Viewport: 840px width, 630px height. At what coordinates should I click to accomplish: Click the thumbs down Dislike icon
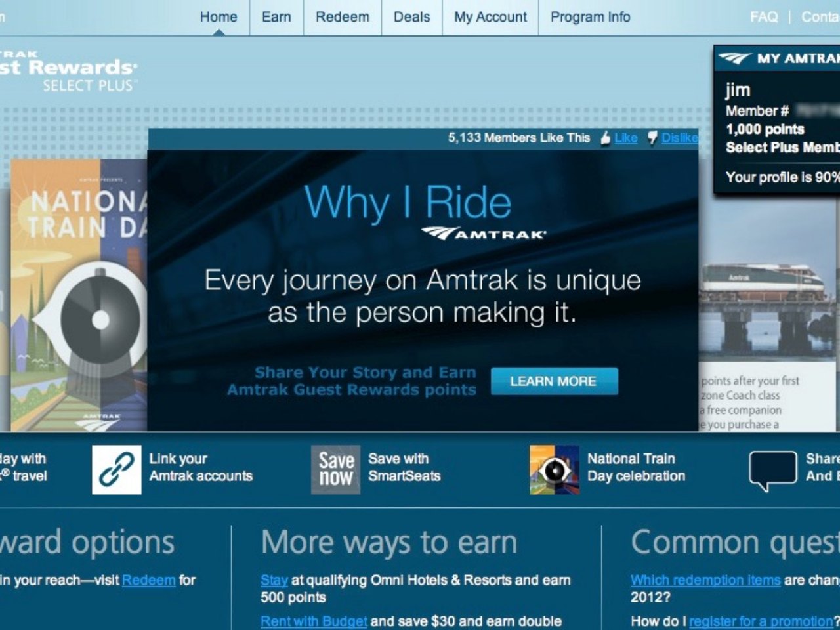click(652, 138)
